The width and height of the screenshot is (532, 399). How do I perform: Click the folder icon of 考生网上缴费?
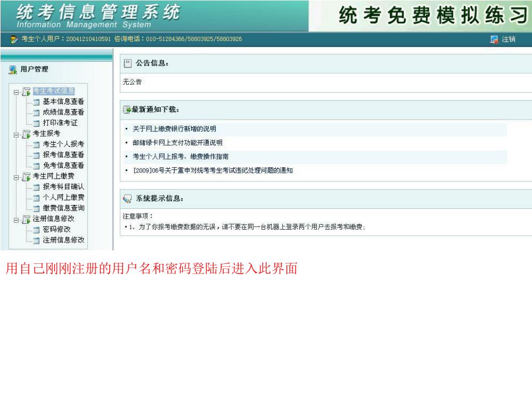click(x=26, y=177)
